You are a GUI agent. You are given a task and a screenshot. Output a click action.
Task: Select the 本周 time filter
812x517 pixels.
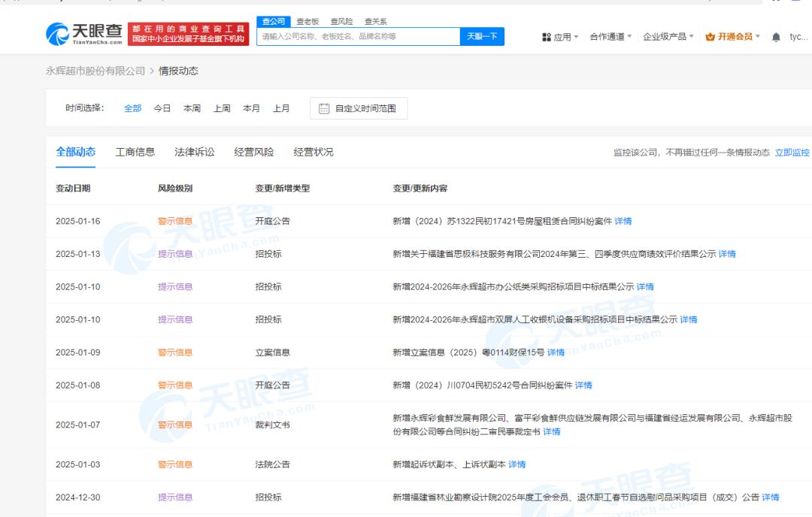tap(192, 109)
